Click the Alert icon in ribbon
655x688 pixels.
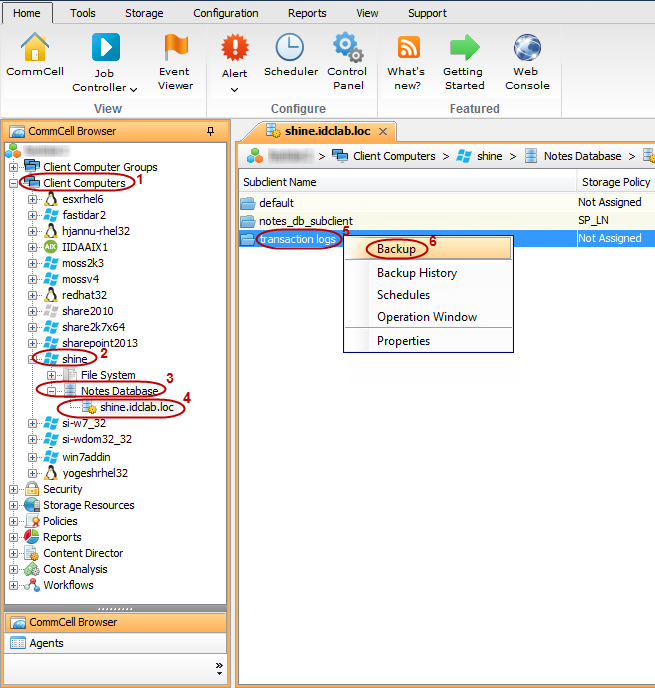(234, 48)
